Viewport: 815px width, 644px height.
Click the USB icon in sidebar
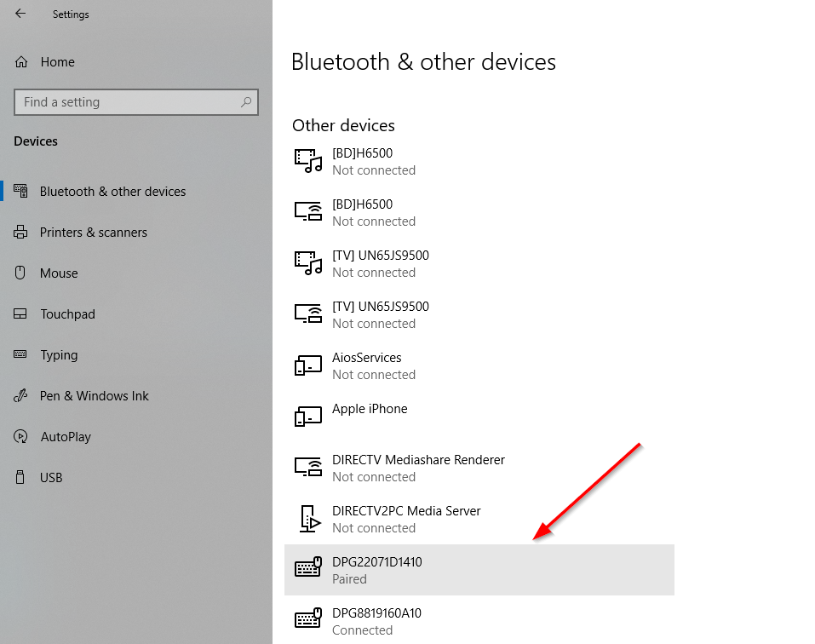click(21, 478)
